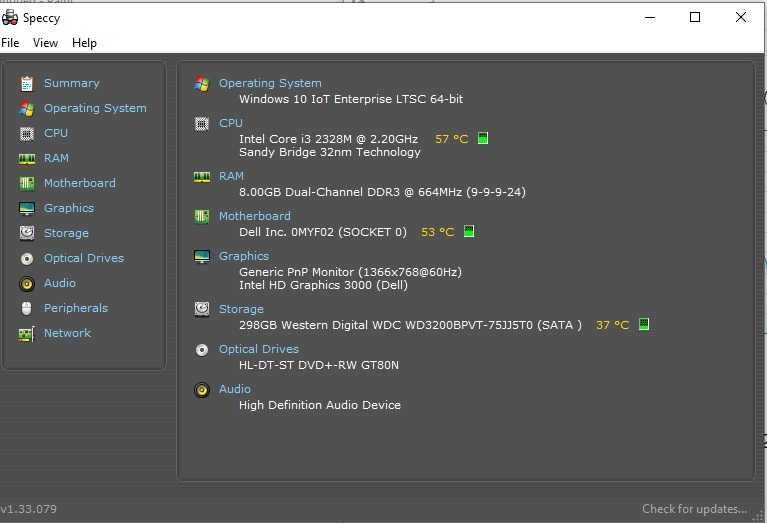Click High Definition Audio Device text

click(320, 405)
